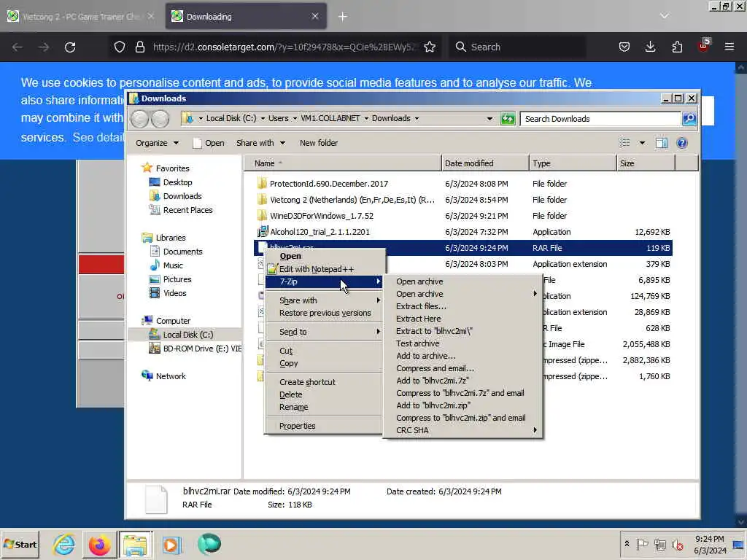Screen dimensions: 747x560
Task: Open a new Firefox tab
Action: (x=343, y=17)
